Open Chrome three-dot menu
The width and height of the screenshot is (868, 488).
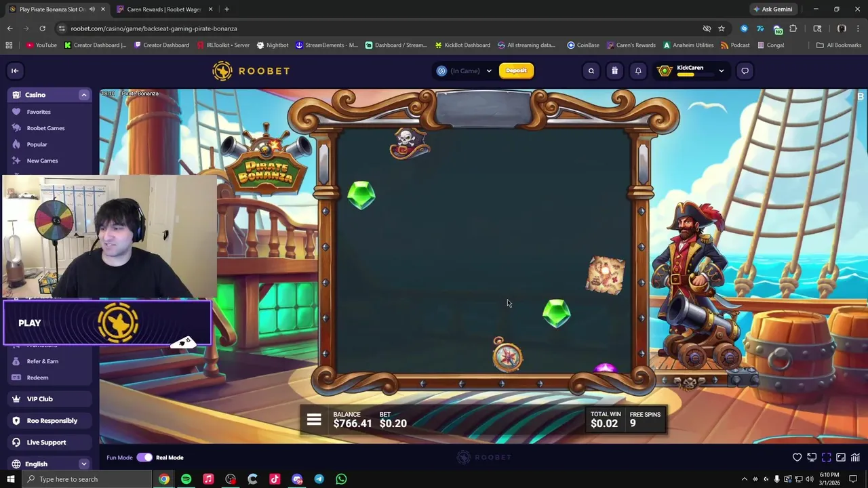(x=858, y=28)
